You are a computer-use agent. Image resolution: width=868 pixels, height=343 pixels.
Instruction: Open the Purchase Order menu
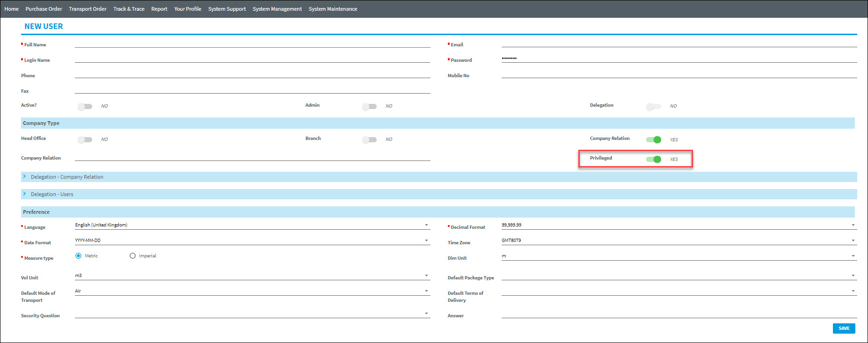44,9
